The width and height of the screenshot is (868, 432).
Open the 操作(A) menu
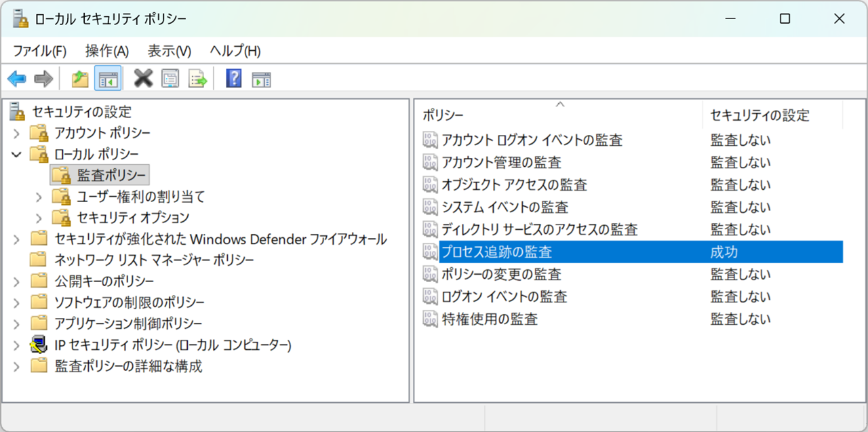tap(106, 50)
